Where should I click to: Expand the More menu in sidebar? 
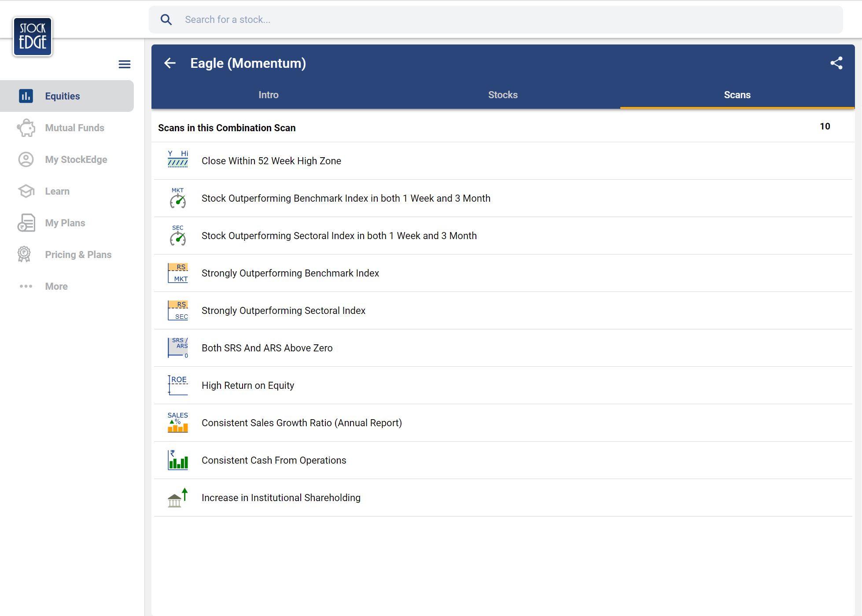click(x=56, y=286)
